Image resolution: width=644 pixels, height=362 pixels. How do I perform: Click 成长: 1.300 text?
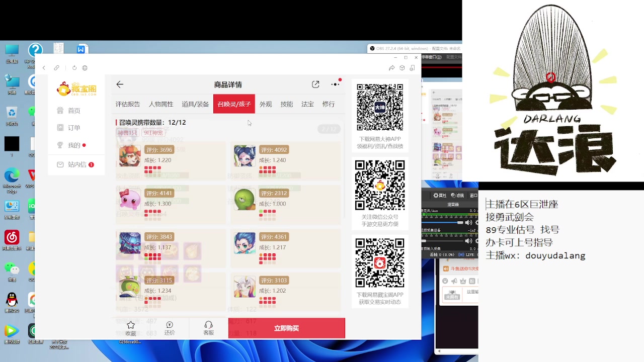pos(157,204)
